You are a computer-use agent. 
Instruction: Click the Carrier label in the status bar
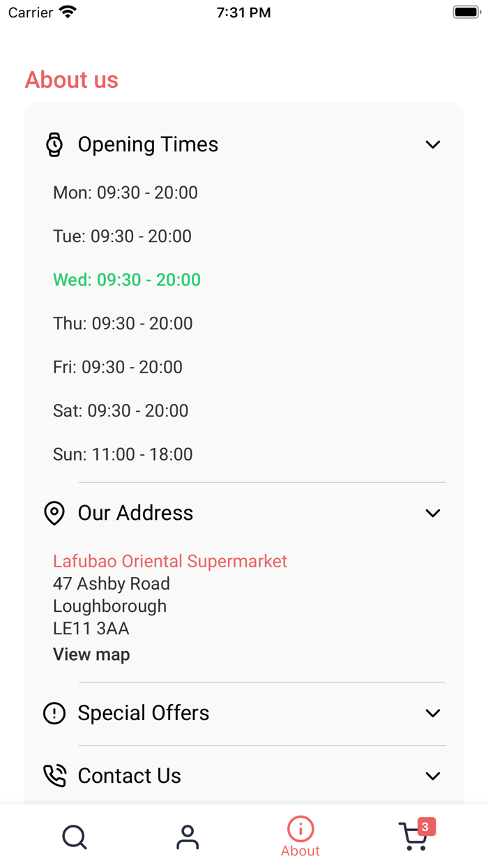[x=28, y=12]
